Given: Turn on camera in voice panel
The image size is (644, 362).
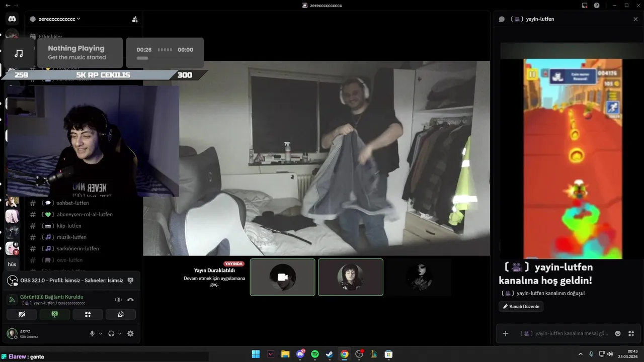Looking at the screenshot, I should (x=22, y=314).
